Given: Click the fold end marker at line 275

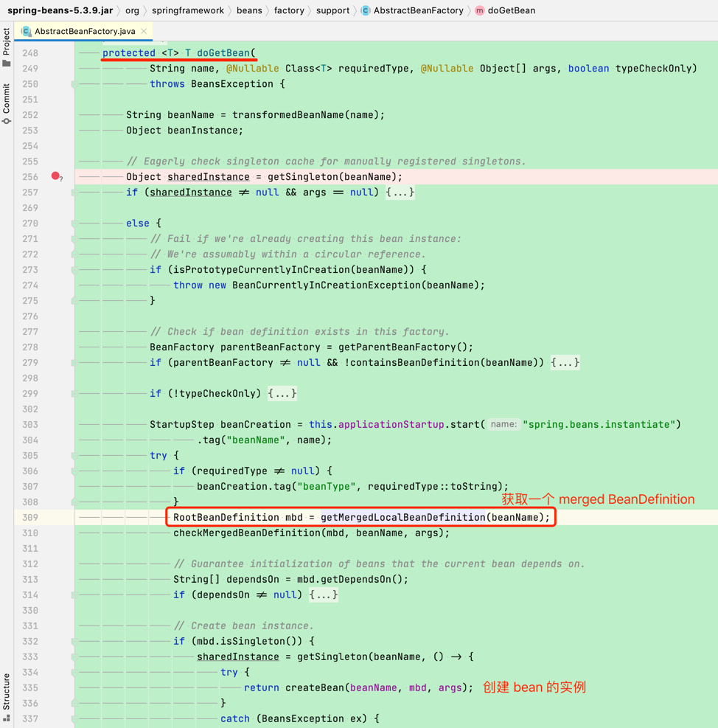Looking at the screenshot, I should (73, 300).
